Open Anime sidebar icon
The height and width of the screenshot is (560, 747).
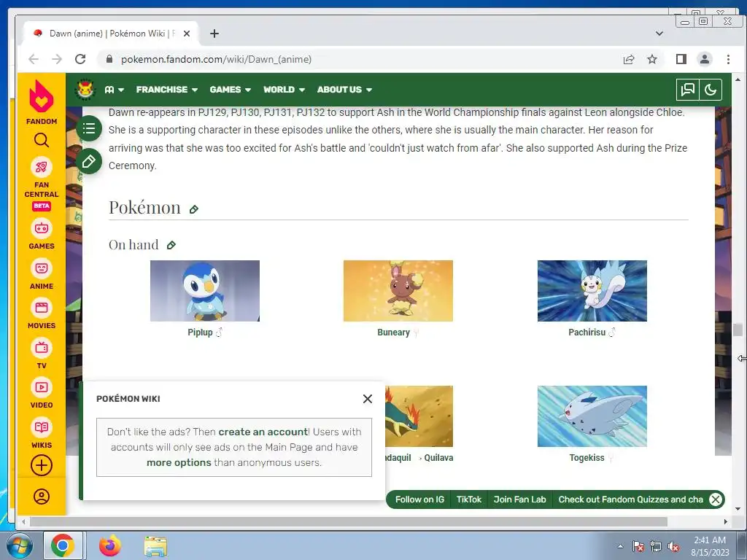click(x=42, y=268)
